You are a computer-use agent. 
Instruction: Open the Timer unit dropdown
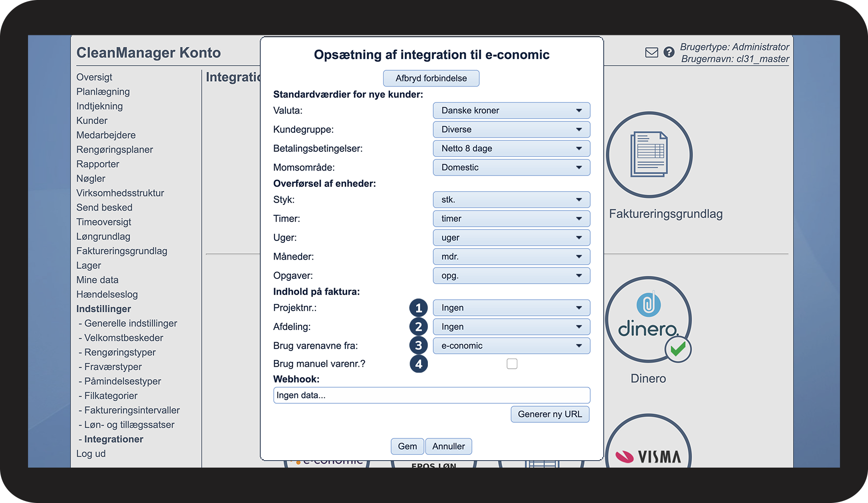pos(511,219)
